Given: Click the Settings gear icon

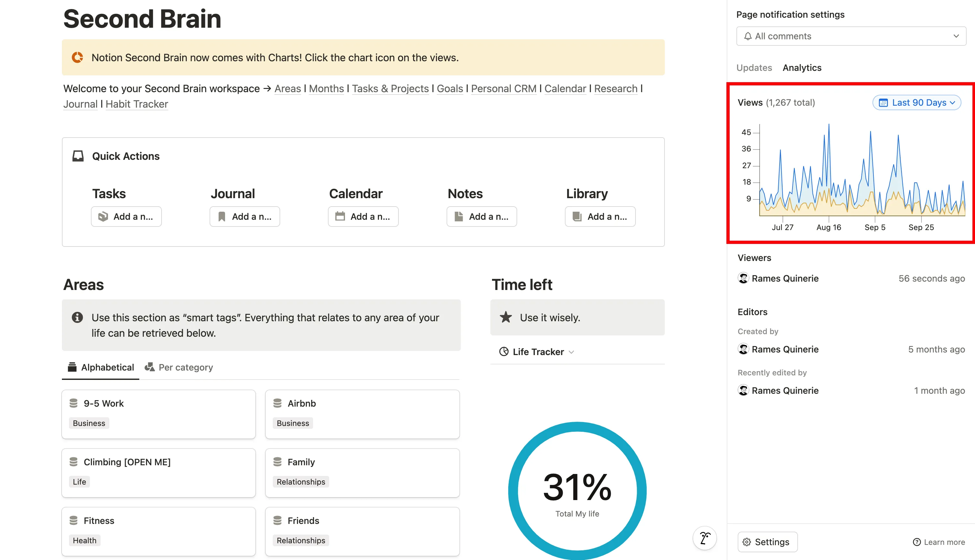Looking at the screenshot, I should pyautogui.click(x=747, y=542).
